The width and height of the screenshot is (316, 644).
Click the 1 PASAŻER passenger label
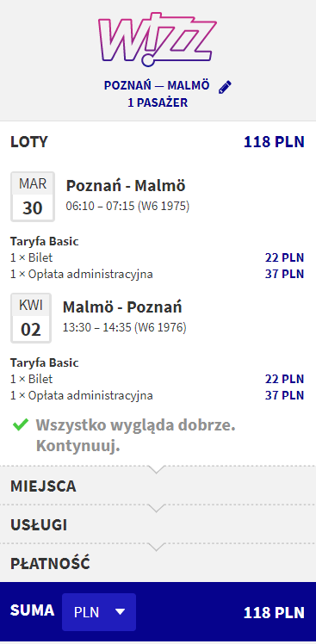pyautogui.click(x=158, y=102)
